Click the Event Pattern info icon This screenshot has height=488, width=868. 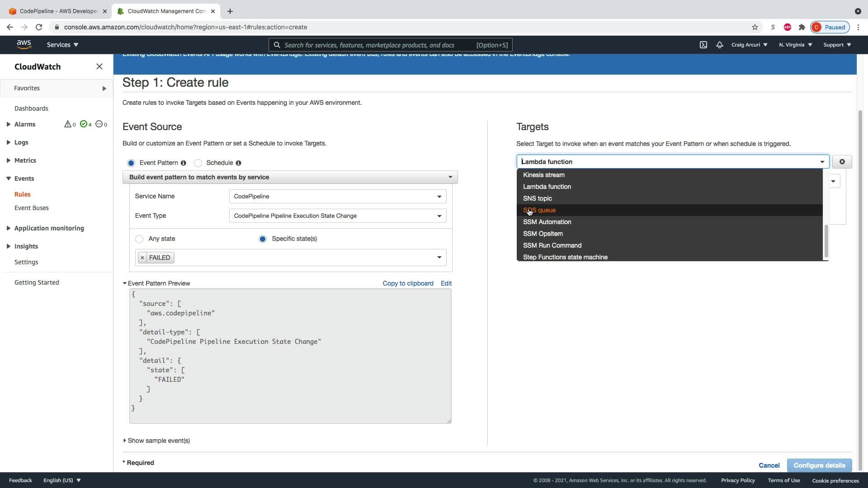[184, 163]
